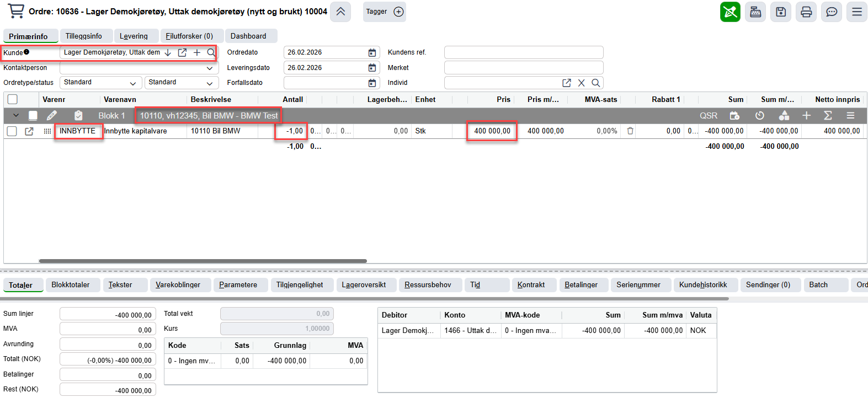Print the order via printer icon
This screenshot has height=403, width=868.
pos(806,12)
